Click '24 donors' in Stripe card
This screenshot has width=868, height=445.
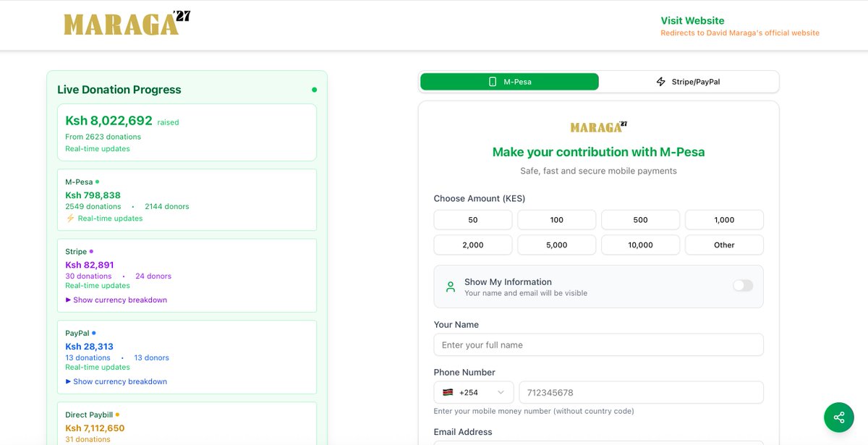[153, 276]
